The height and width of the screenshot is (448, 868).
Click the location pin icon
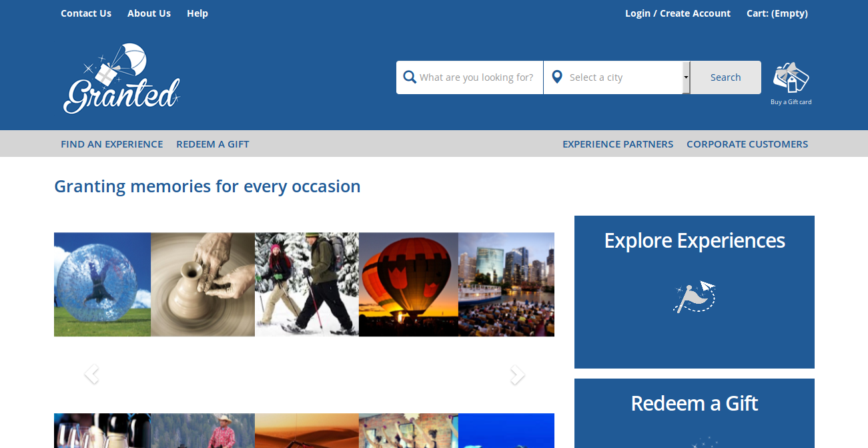tap(557, 77)
